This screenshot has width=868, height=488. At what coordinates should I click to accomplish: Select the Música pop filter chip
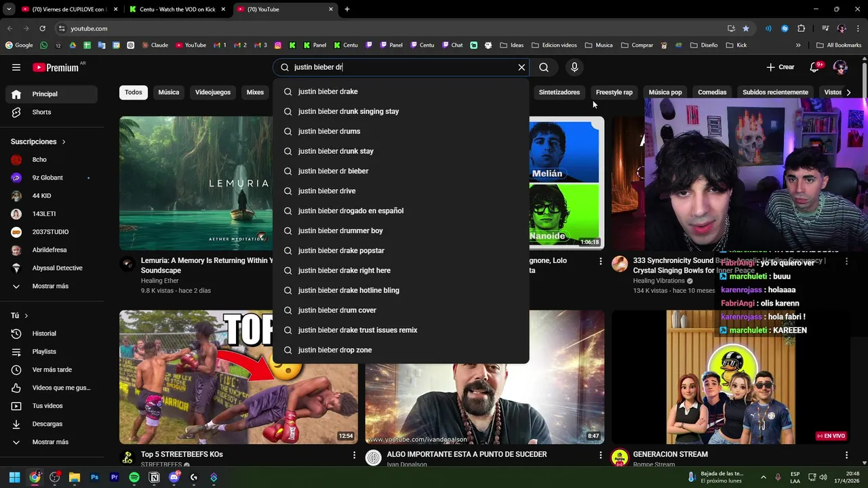pyautogui.click(x=665, y=92)
